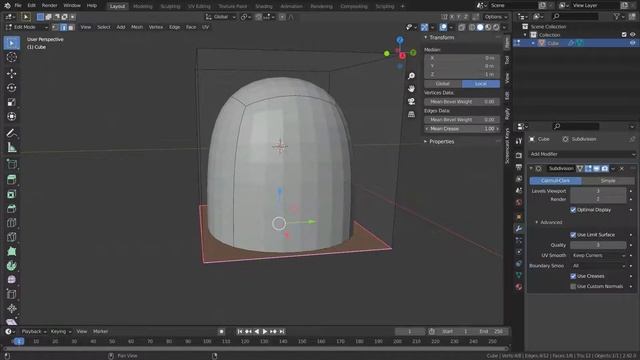Open UV Smooth Keep Corners dropdown
This screenshot has height=360, width=640.
pos(598,256)
